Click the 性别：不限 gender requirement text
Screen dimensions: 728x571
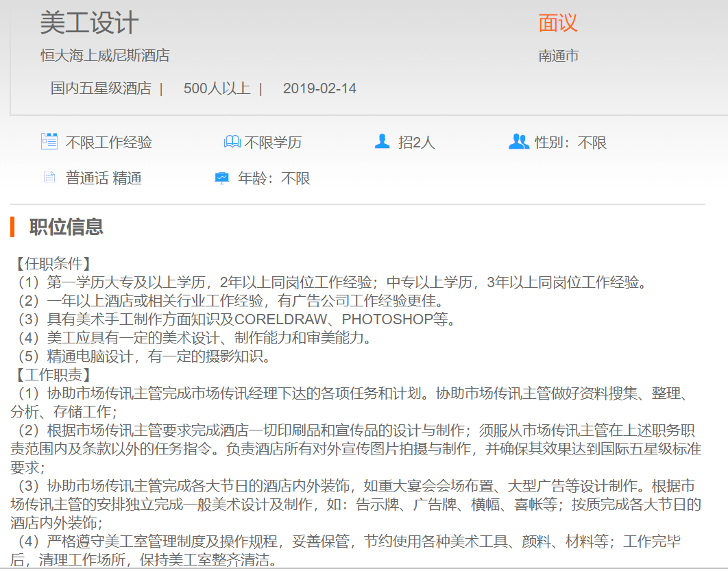click(x=570, y=143)
